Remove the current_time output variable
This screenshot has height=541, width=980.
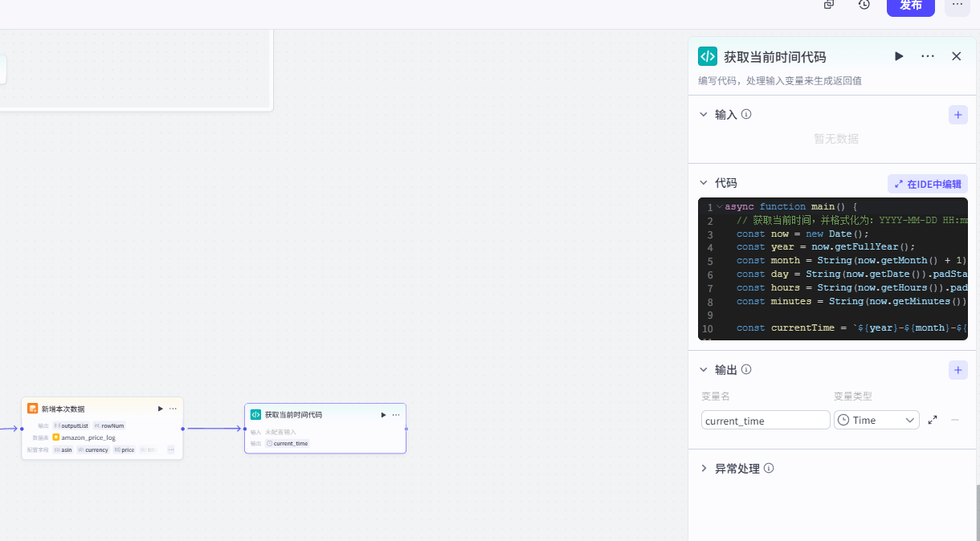pos(955,420)
